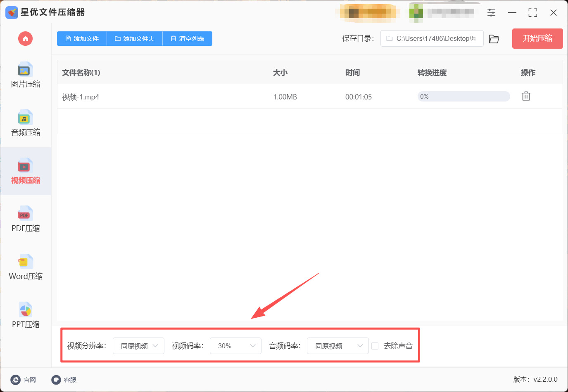Click 星优文件压缩器 app logo
This screenshot has width=568, height=392.
[12, 12]
